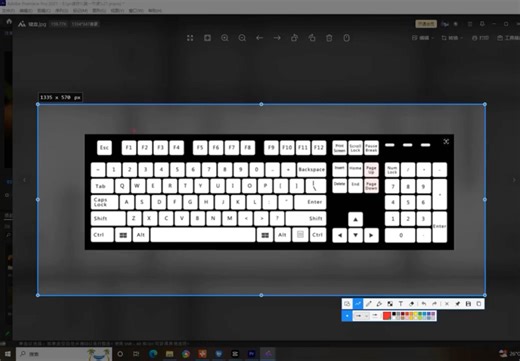The height and width of the screenshot is (361, 520).
Task: Open the convert dropdown in viewer
Action: click(x=452, y=38)
